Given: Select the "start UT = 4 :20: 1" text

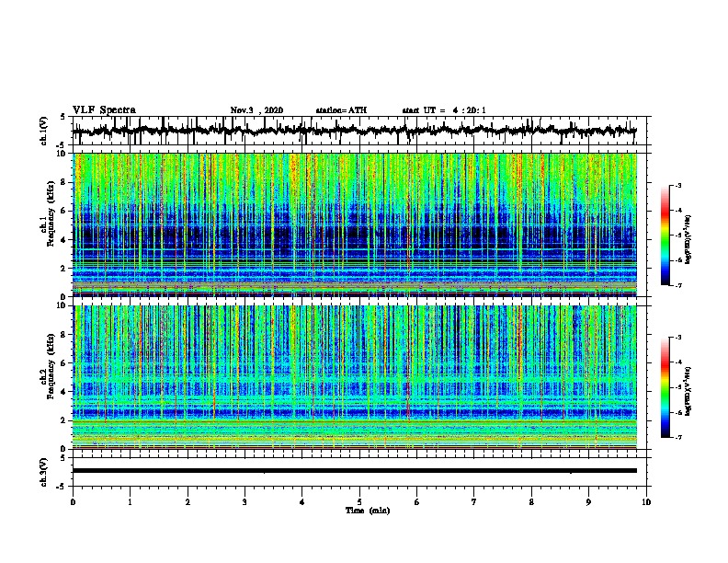Looking at the screenshot, I should tap(444, 110).
